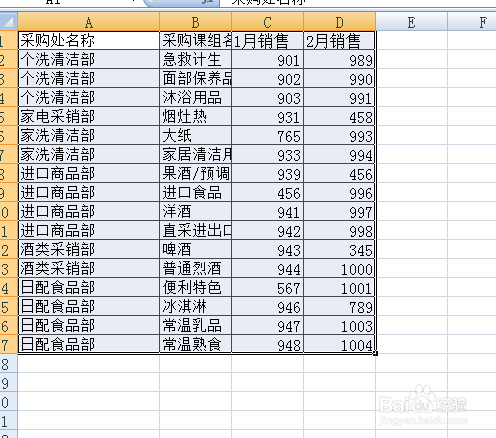
Task: Click cell containing 急救计生
Action: [x=196, y=60]
